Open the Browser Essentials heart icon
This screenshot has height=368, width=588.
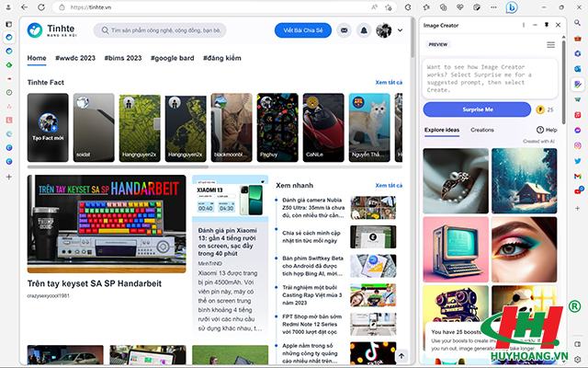coord(460,7)
